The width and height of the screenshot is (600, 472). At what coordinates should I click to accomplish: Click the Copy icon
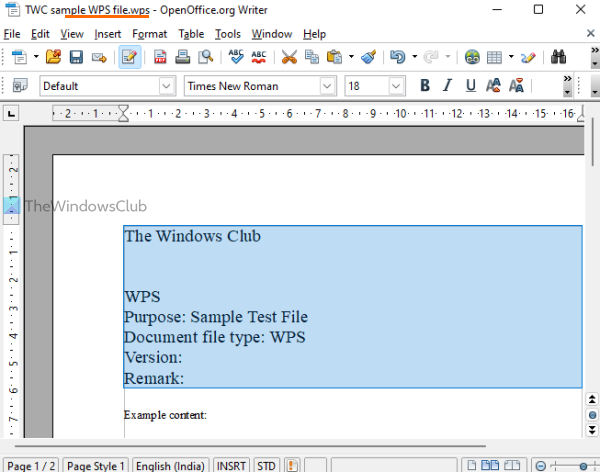click(312, 57)
